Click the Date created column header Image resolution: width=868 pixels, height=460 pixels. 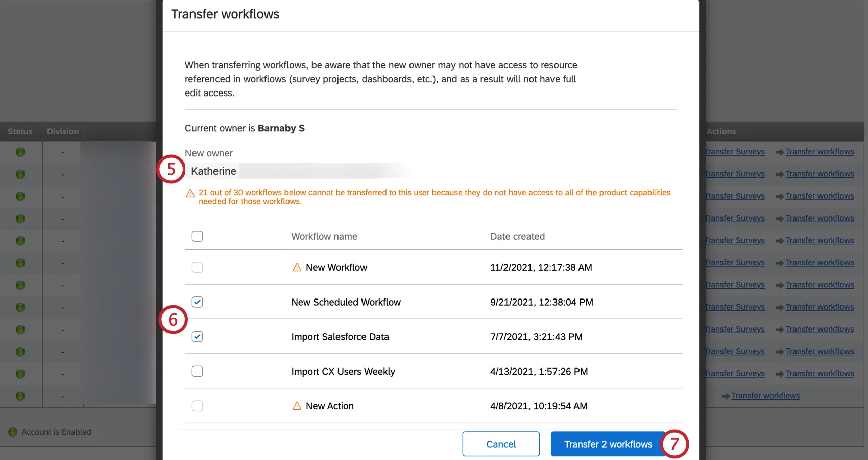click(x=517, y=236)
